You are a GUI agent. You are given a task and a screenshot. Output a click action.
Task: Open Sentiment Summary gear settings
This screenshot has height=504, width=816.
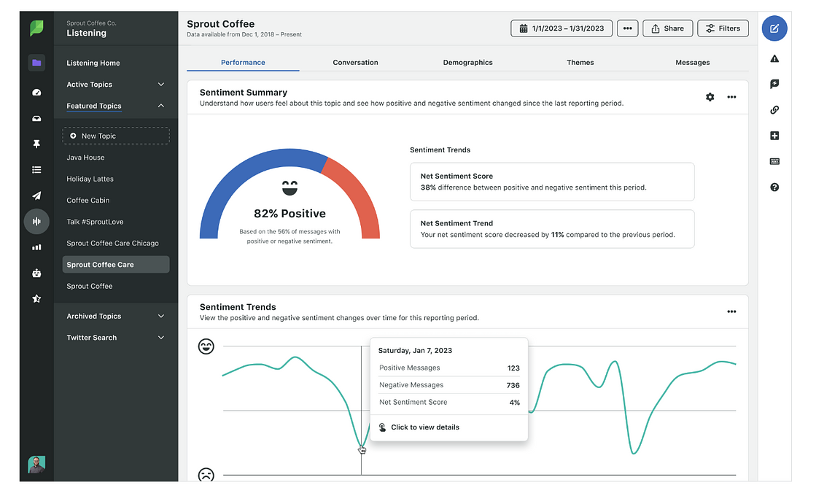710,97
